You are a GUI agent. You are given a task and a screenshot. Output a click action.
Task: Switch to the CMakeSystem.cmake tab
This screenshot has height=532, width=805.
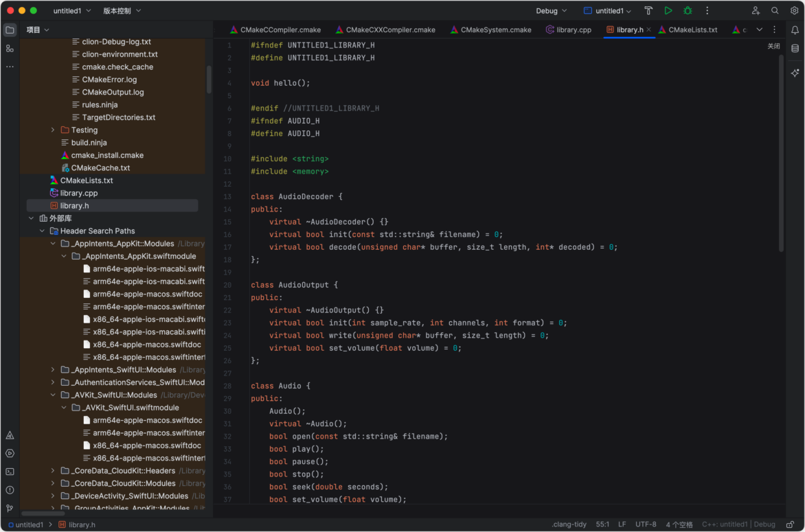coord(491,30)
